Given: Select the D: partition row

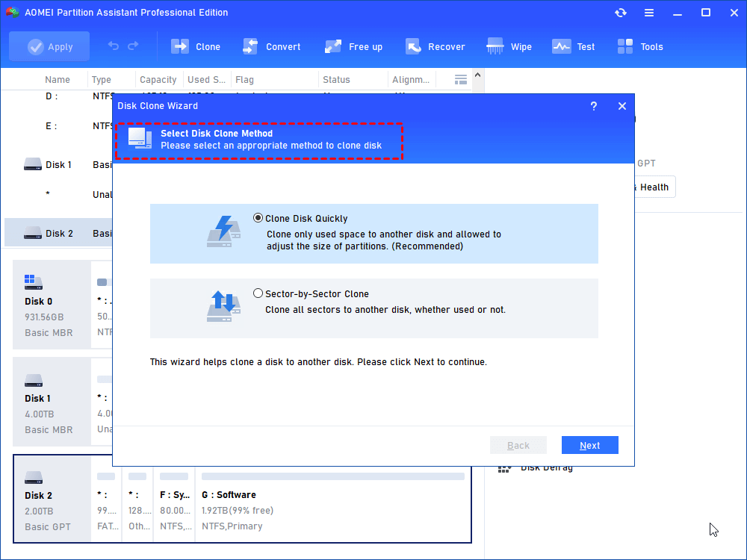Looking at the screenshot, I should tap(58, 96).
